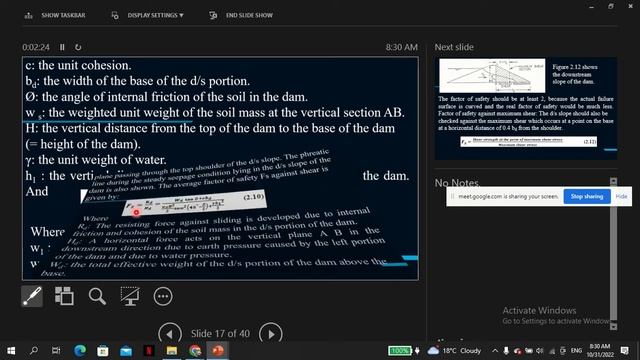Viewport: 640px width, 360px height.
Task: Click the No Notes text area
Action: (x=457, y=183)
